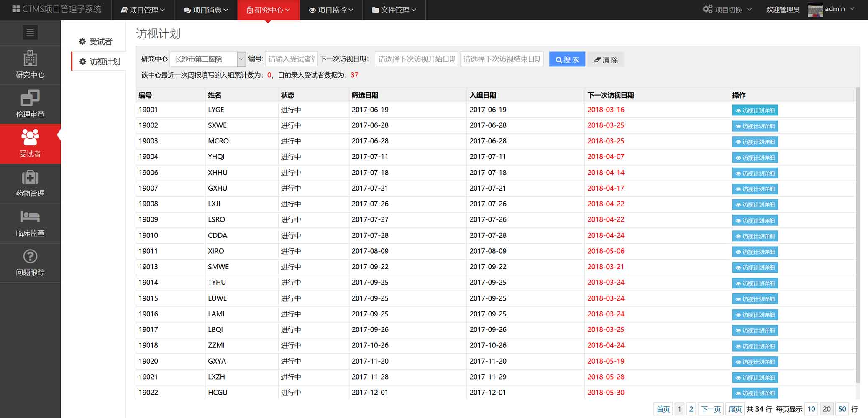
Task: Show 10 rows per page
Action: coord(811,409)
